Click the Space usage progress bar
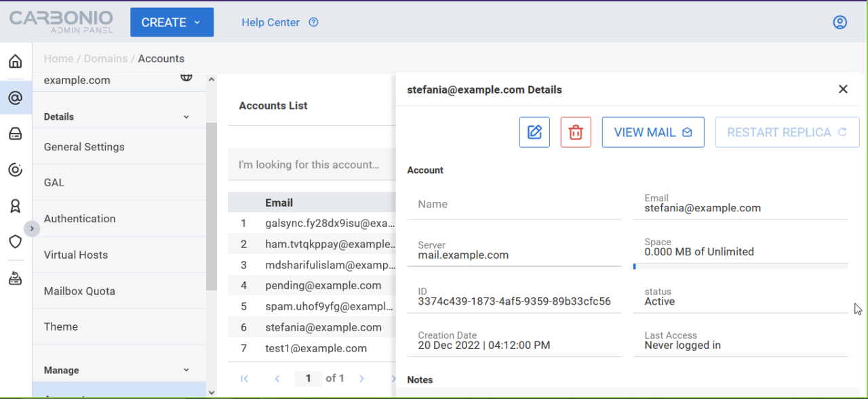868x399 pixels. [x=739, y=266]
